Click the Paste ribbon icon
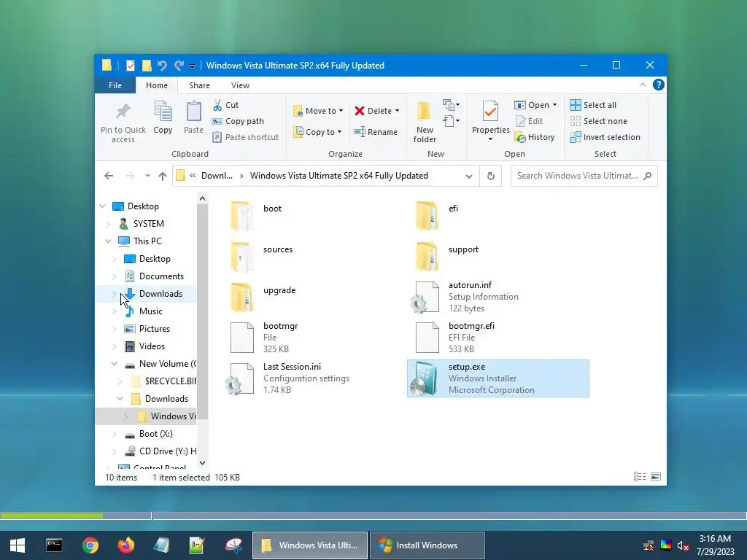This screenshot has height=560, width=747. [193, 112]
